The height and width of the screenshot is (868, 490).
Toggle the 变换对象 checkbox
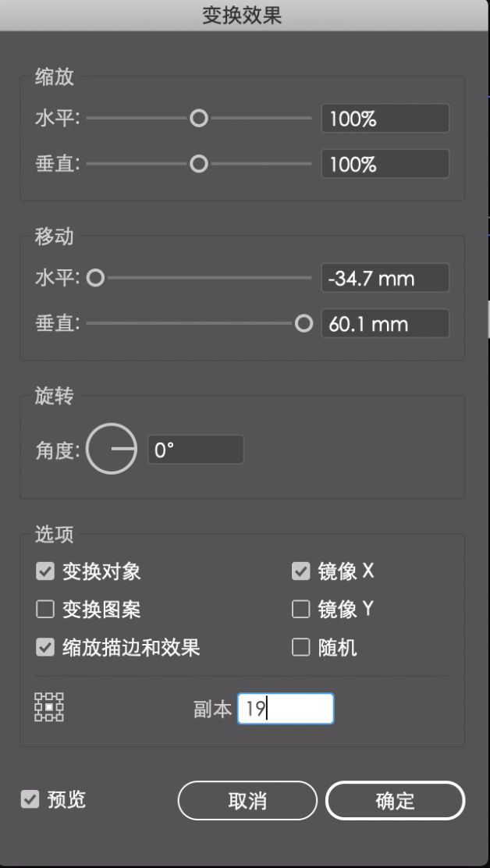point(44,571)
